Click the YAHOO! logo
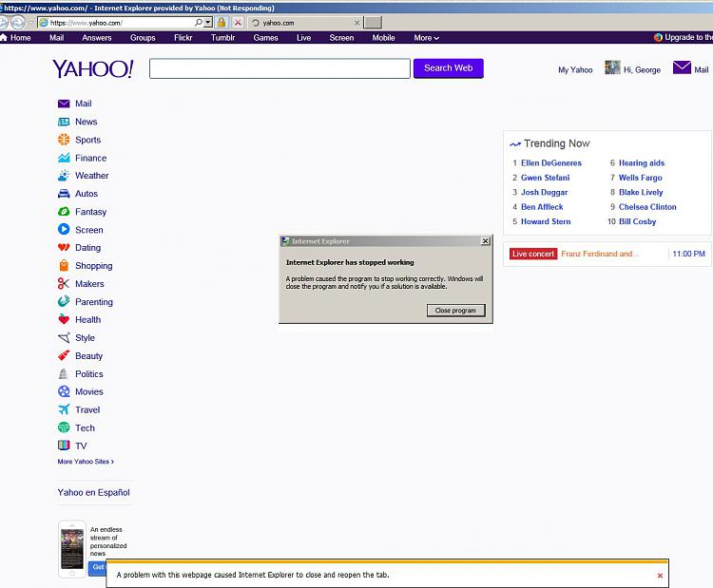 93,68
